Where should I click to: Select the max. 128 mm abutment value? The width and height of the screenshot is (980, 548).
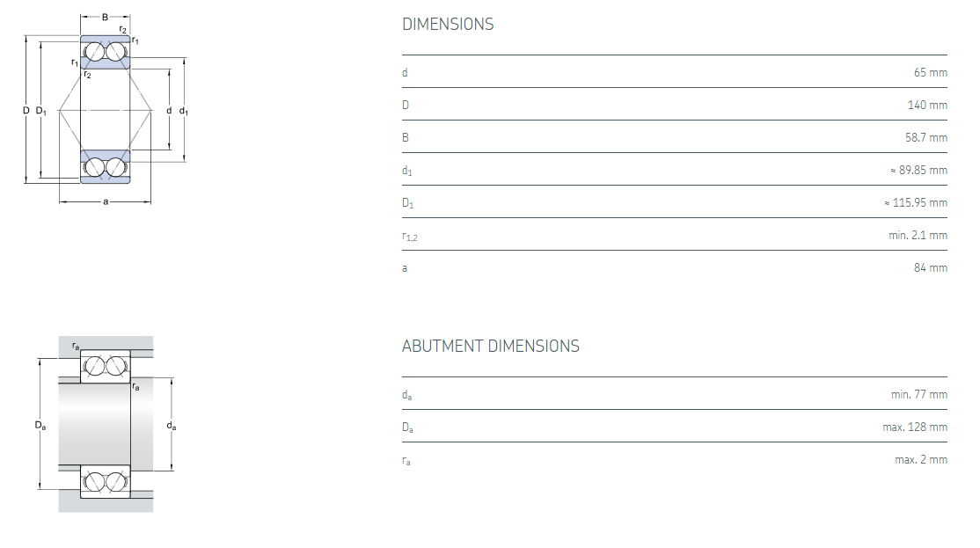coord(915,427)
